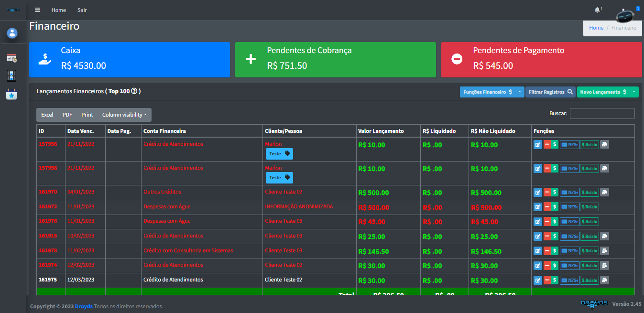This screenshot has width=644, height=313.
Task: Delete entry 157956 with red minus icon
Action: (x=547, y=144)
